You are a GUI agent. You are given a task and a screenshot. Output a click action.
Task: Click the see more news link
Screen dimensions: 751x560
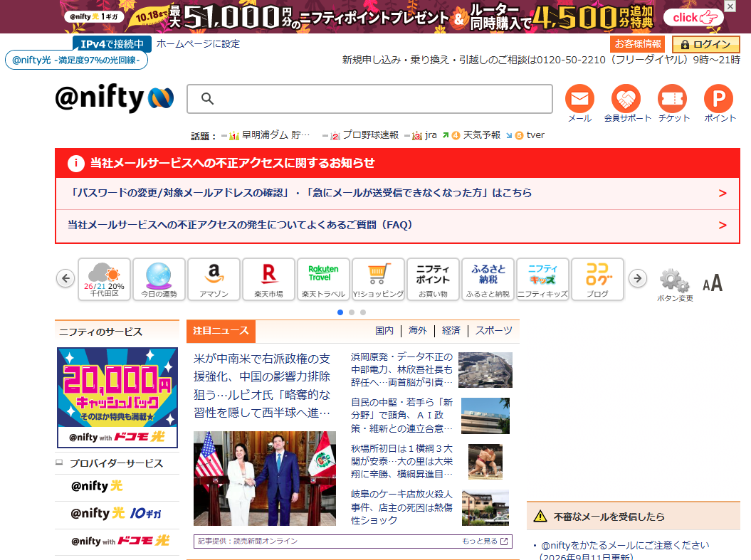pyautogui.click(x=485, y=541)
